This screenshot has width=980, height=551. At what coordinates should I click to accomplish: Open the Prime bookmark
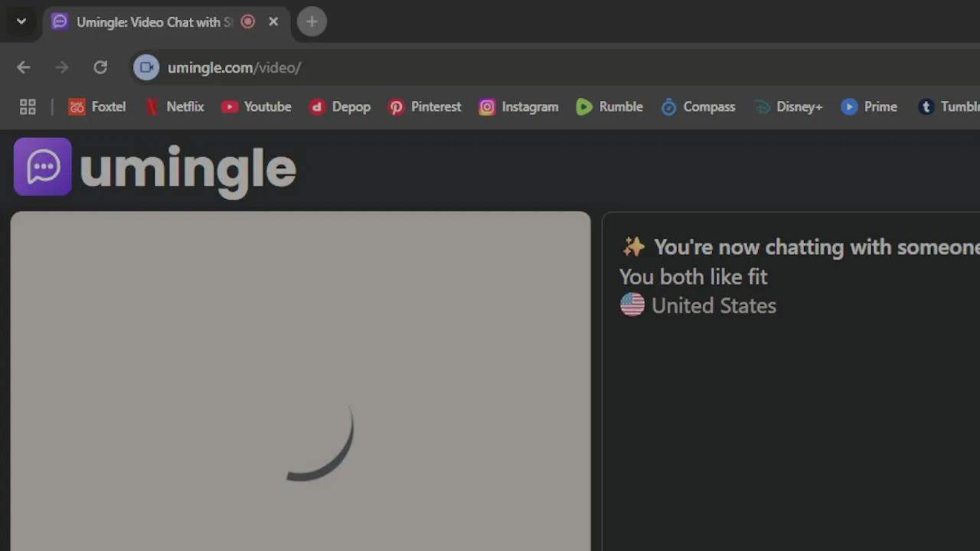[869, 107]
